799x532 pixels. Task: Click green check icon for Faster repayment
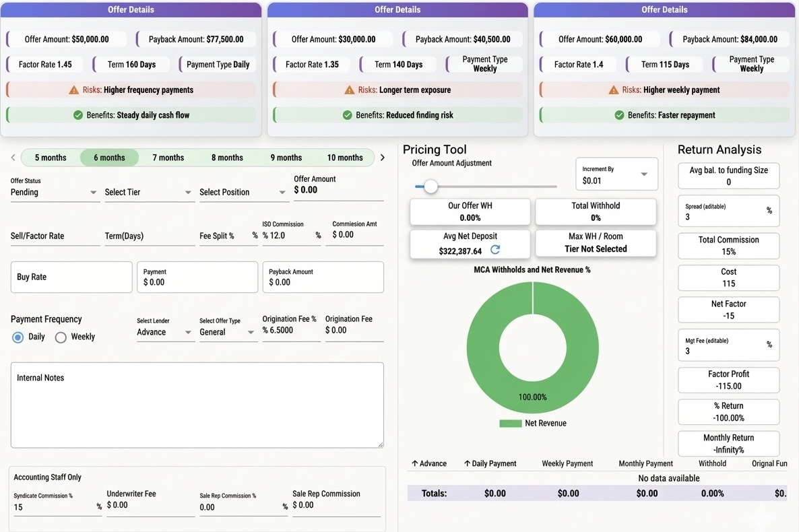(x=619, y=115)
